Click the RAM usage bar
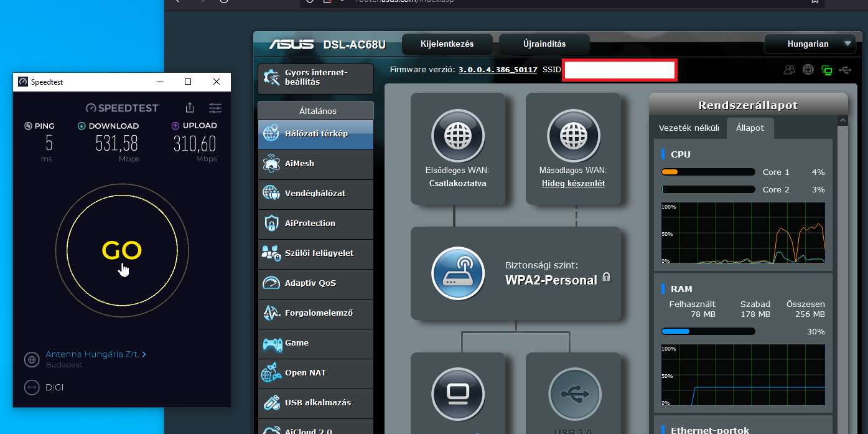Image resolution: width=868 pixels, height=434 pixels. (708, 331)
